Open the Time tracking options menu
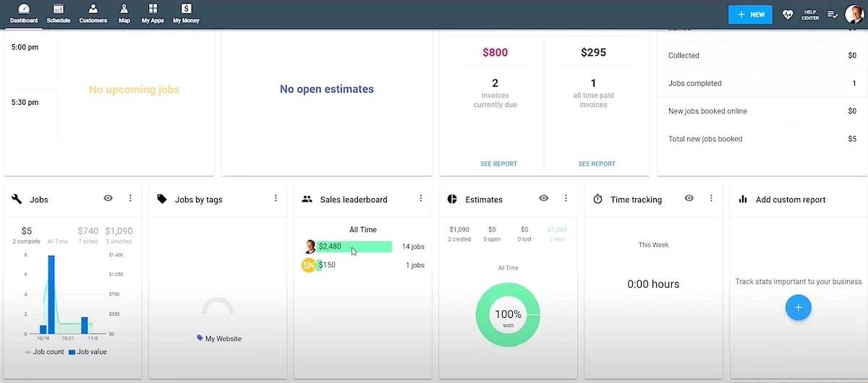Screen dimensions: 868x383 (712, 198)
